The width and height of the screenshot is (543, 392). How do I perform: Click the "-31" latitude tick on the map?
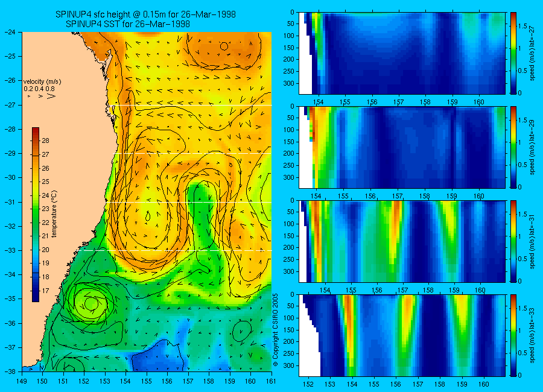pos(10,202)
